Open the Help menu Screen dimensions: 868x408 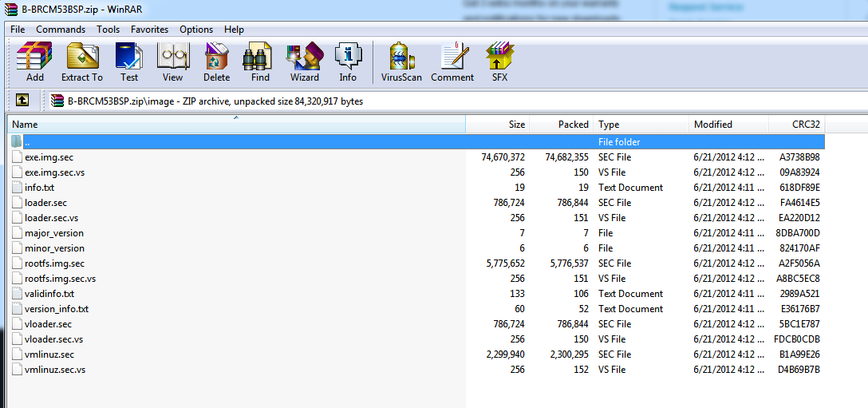click(235, 30)
